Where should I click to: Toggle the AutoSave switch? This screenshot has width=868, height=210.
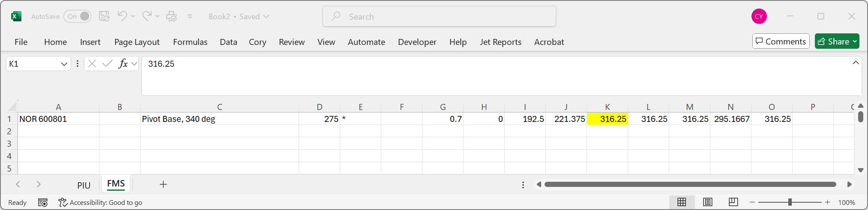78,17
